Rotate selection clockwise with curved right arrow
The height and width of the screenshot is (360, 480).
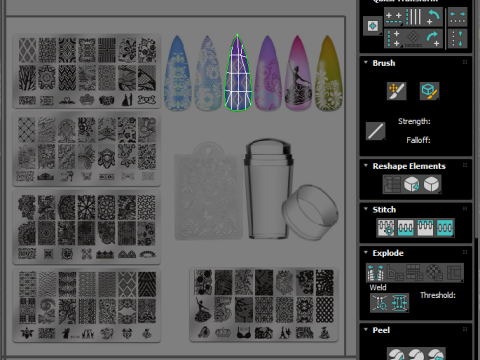click(433, 38)
